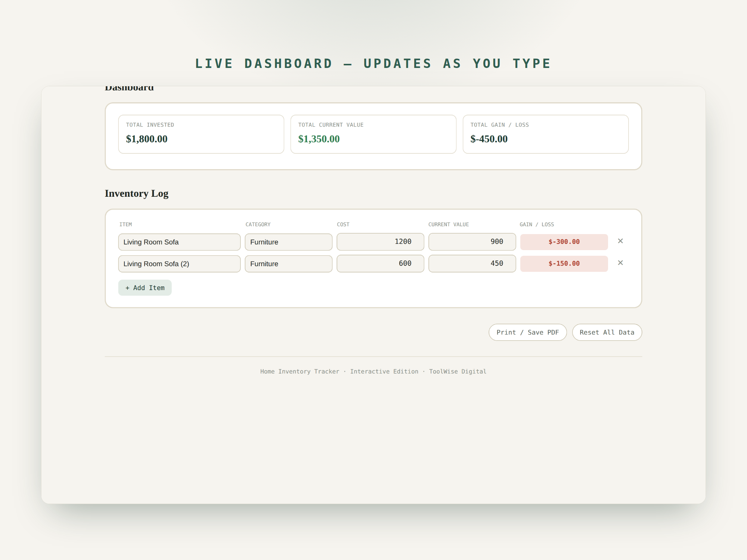Screen dimensions: 747x560
Task: Edit the Living Room Sofa (2) name field
Action: coord(179,264)
